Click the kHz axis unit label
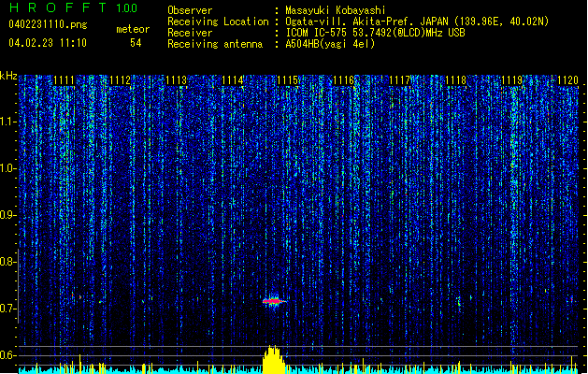 [8, 76]
